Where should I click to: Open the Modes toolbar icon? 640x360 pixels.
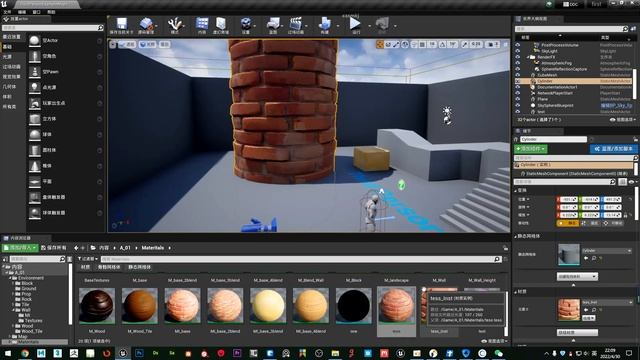pos(175,25)
